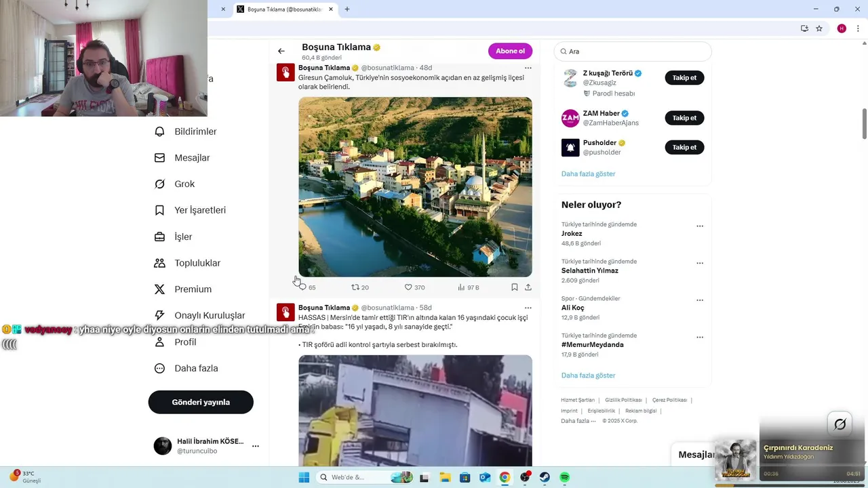
Task: Open Bildirimler bell icon in sidebar
Action: [x=159, y=131]
